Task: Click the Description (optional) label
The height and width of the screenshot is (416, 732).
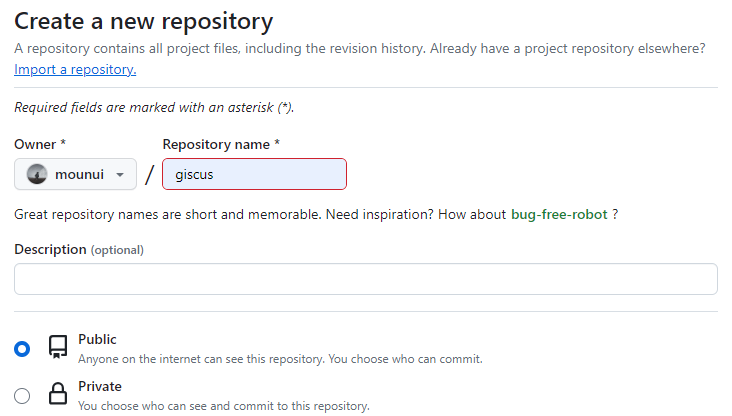Action: click(x=79, y=249)
